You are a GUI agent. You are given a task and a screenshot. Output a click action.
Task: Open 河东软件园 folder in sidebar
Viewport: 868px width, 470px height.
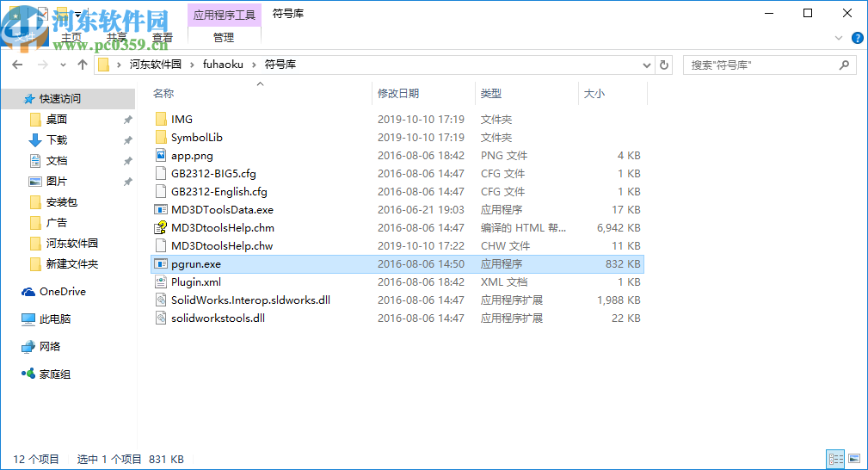pos(64,244)
